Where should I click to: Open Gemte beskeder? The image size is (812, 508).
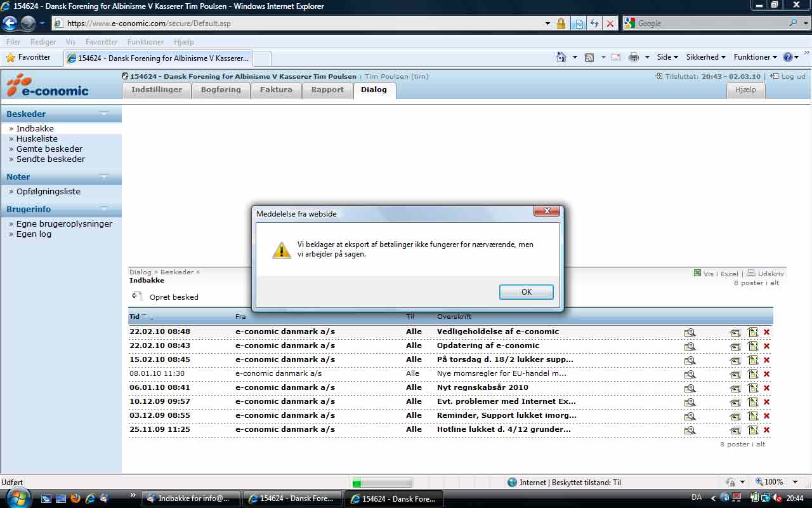pos(49,149)
